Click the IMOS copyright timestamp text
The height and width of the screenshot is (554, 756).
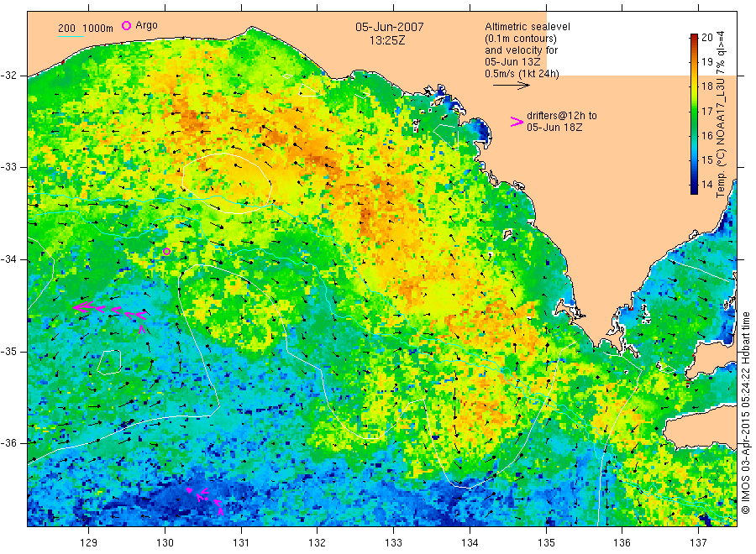click(746, 412)
